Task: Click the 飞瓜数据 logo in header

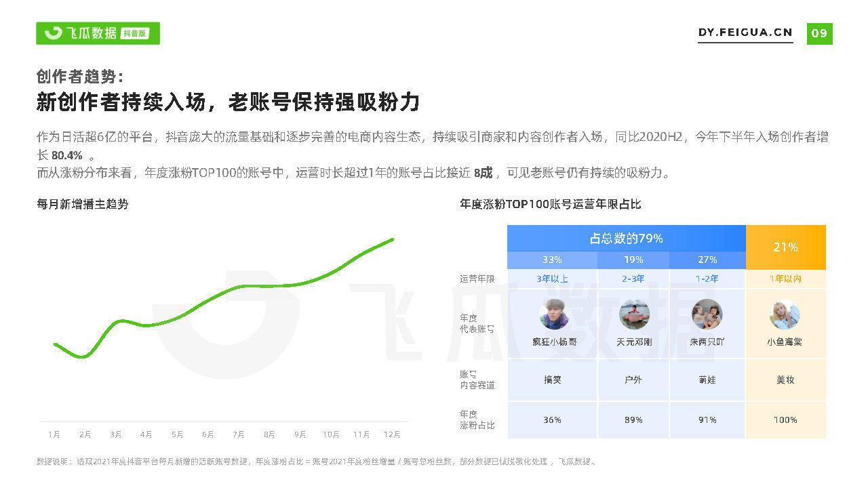Action: point(80,33)
